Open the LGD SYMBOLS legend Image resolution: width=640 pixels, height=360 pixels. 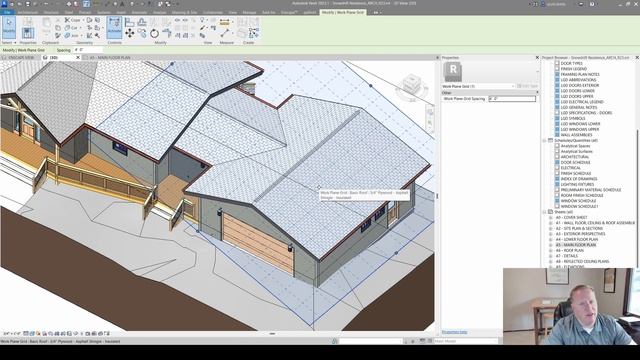[x=573, y=118]
